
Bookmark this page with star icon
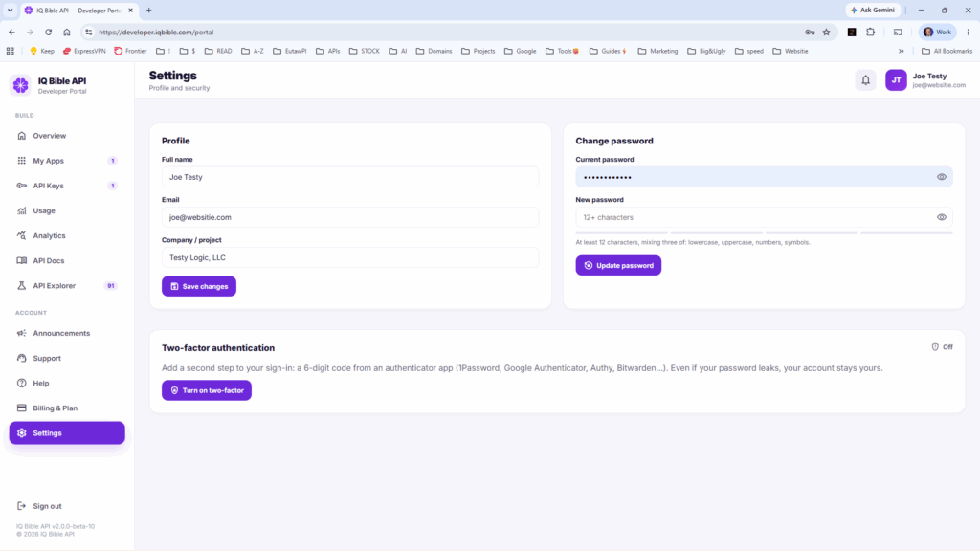826,32
